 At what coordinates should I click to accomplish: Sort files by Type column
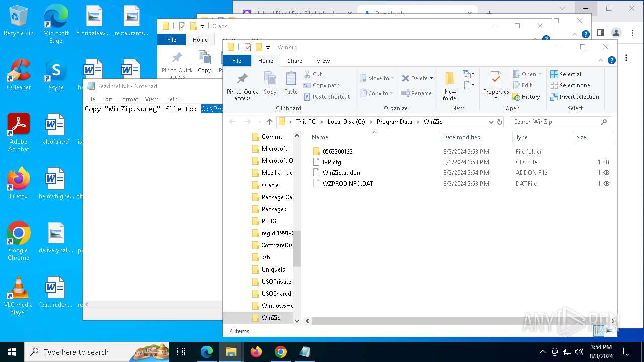tap(542, 137)
